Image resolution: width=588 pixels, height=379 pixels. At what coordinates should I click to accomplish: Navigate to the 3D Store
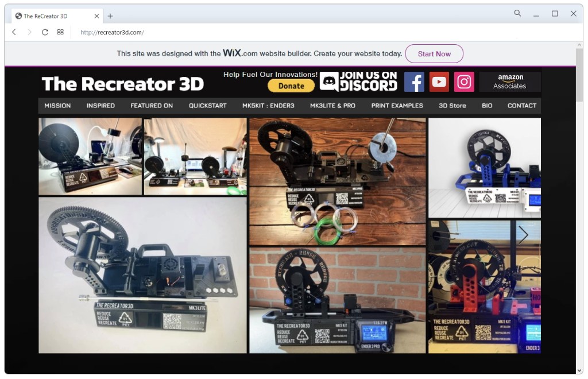452,106
